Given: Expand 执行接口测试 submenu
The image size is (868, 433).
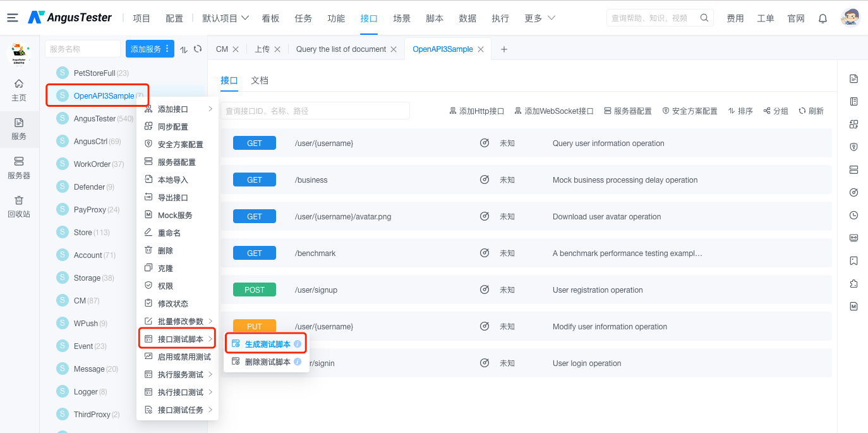Looking at the screenshot, I should point(210,393).
